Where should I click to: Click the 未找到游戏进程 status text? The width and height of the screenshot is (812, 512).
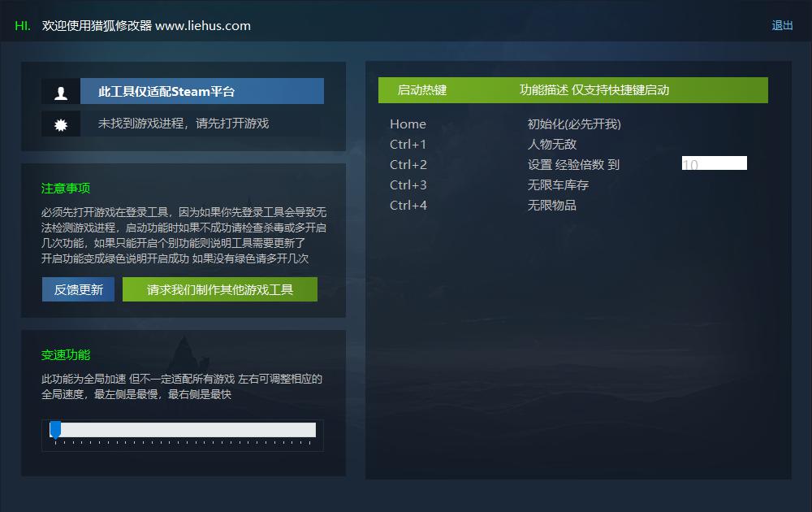pos(184,124)
